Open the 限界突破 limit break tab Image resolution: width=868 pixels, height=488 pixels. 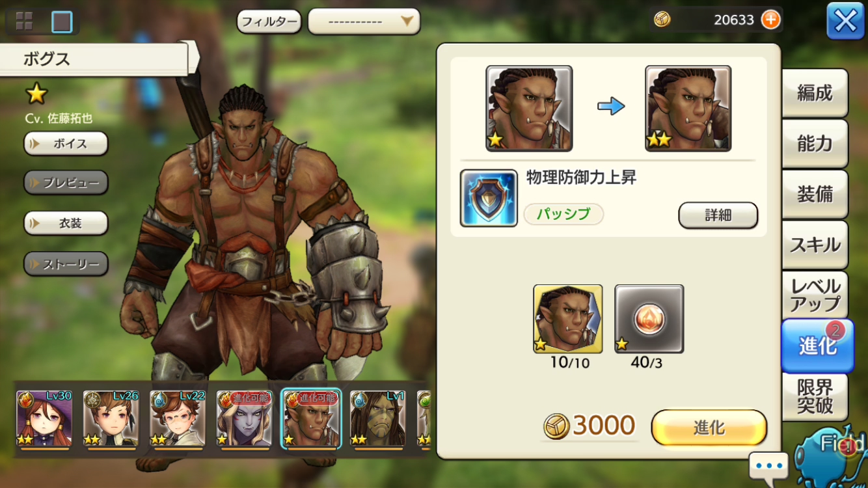click(815, 396)
